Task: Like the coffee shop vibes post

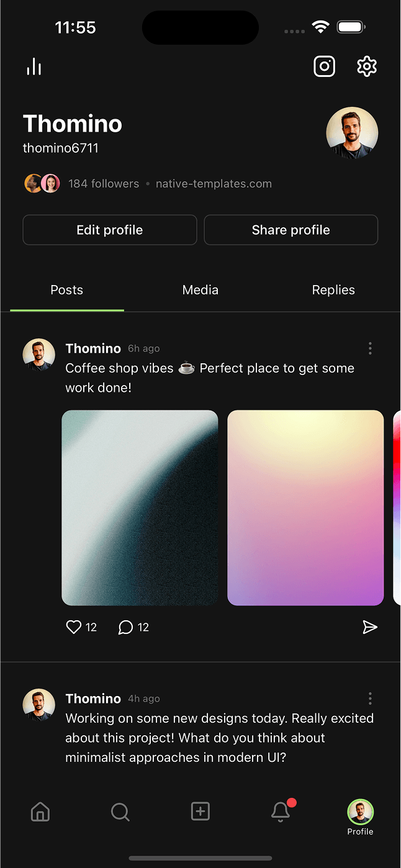Action: click(x=73, y=627)
